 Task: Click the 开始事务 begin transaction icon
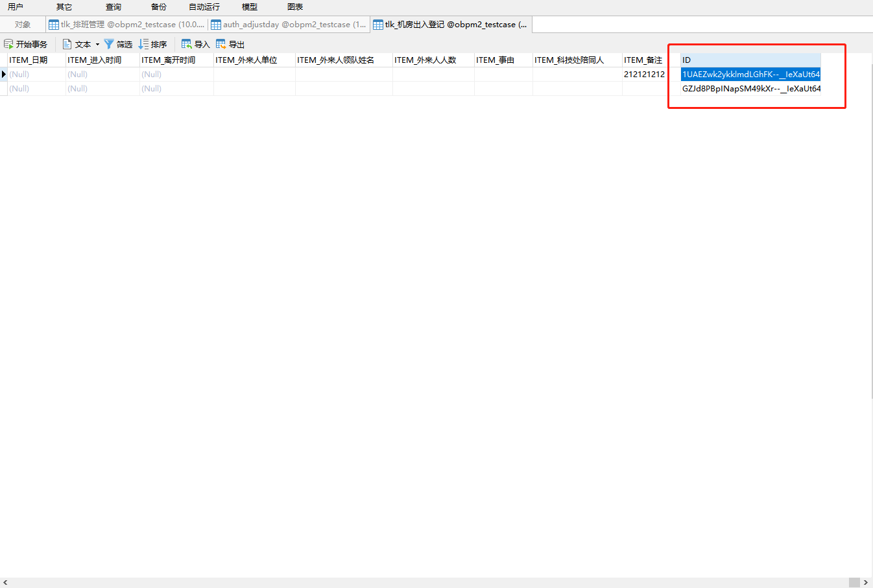[8, 44]
